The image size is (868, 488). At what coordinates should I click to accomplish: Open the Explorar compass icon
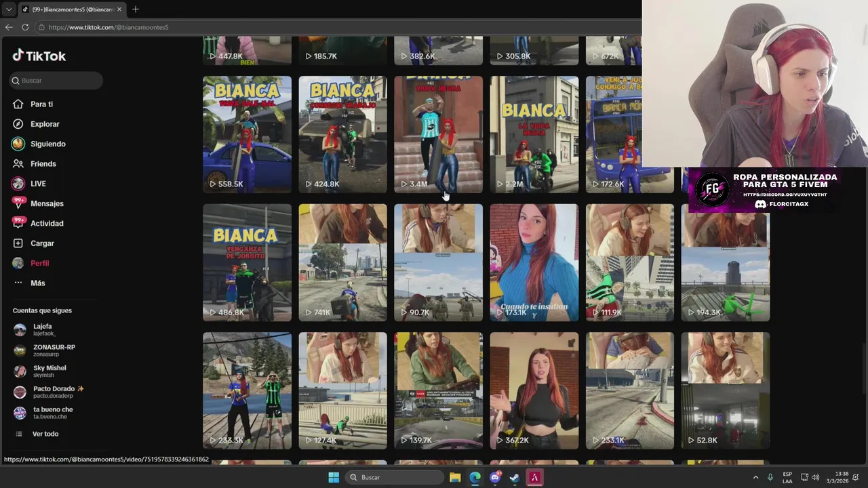[18, 124]
